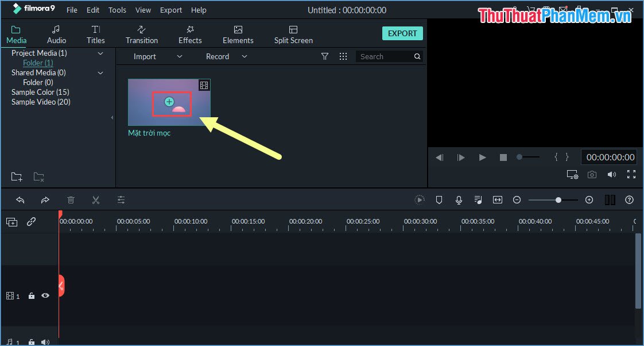Select the Split scissors tool
644x346 pixels.
click(96, 199)
